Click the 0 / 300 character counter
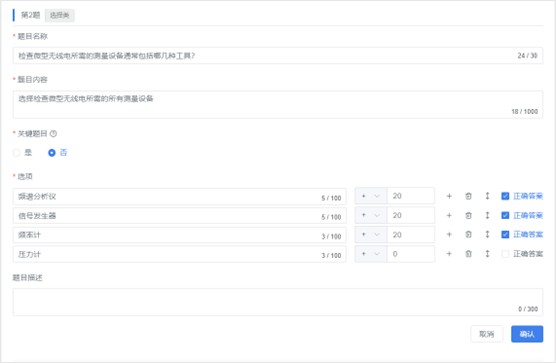 coord(528,309)
